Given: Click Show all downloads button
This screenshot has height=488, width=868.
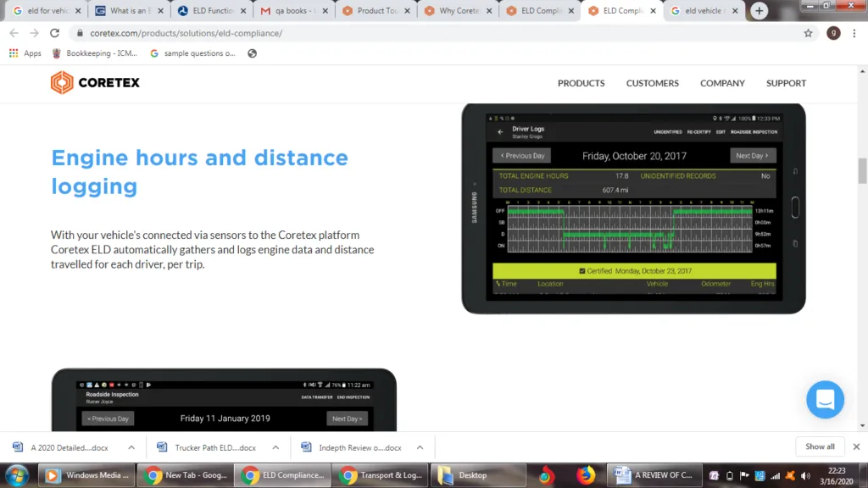Looking at the screenshot, I should [820, 446].
